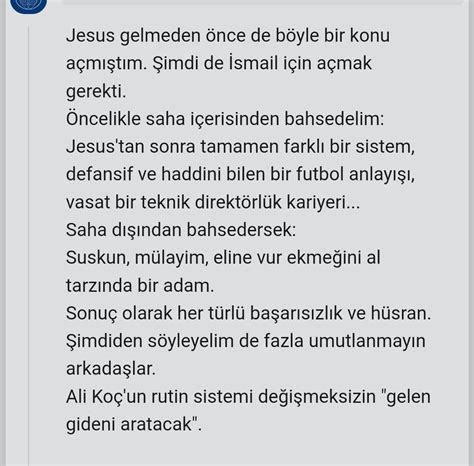Viewport: 474px width, 466px height.
Task: Click the vertical thread line under avatar
Action: [28, 246]
